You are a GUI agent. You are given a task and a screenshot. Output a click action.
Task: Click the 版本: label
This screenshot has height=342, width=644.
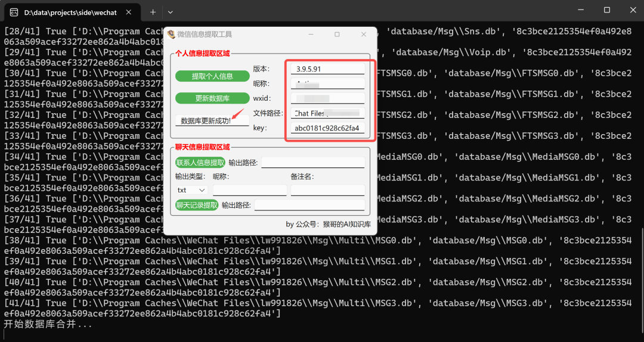pyautogui.click(x=261, y=69)
